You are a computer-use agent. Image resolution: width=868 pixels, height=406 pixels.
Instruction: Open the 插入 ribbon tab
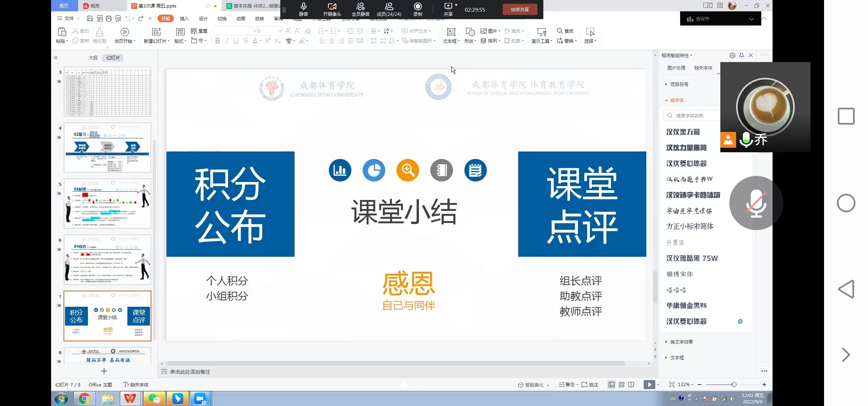(x=184, y=18)
